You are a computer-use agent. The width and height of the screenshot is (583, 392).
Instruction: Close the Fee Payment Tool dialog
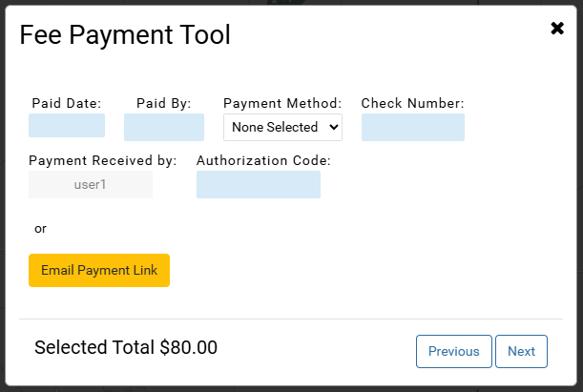pos(557,29)
